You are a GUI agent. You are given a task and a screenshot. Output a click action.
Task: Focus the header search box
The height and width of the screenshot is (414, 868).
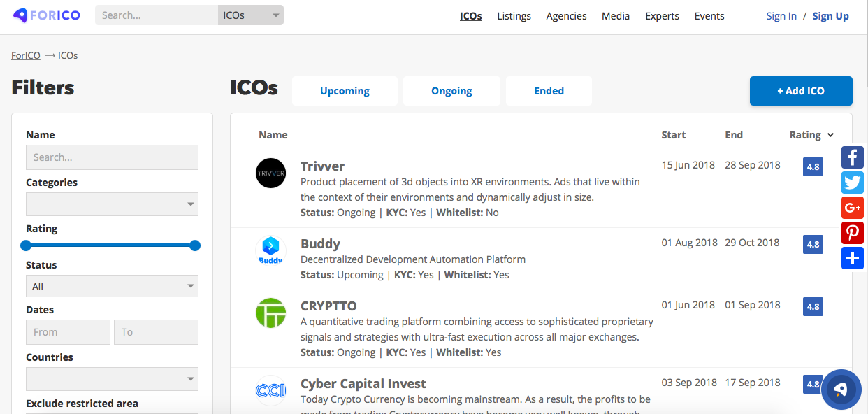pyautogui.click(x=157, y=15)
